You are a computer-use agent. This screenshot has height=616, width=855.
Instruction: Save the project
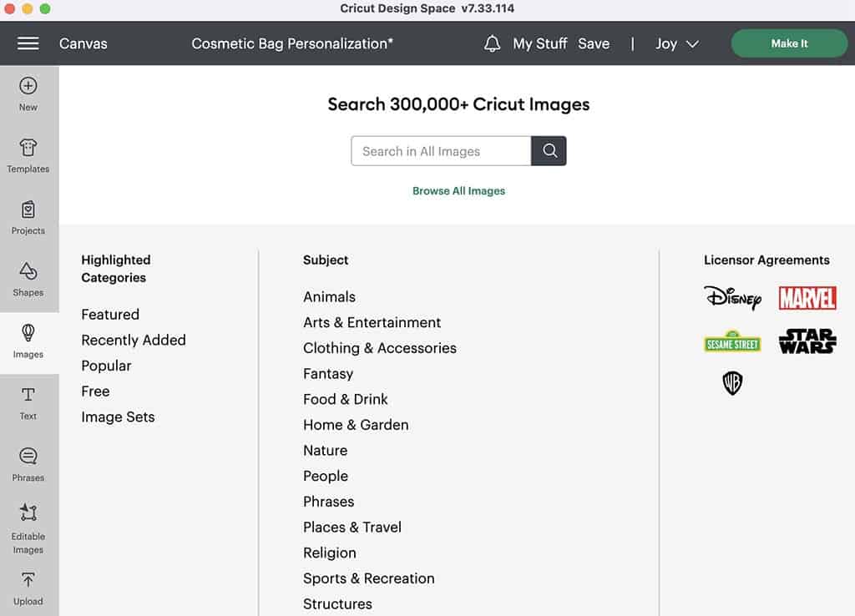tap(594, 43)
